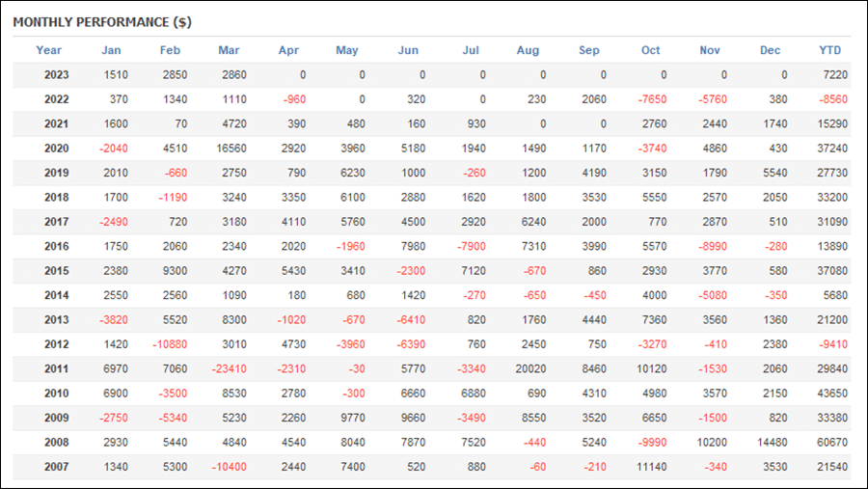Screen dimensions: 868x489
Task: Click the 2016 November value -8990
Action: (x=713, y=247)
